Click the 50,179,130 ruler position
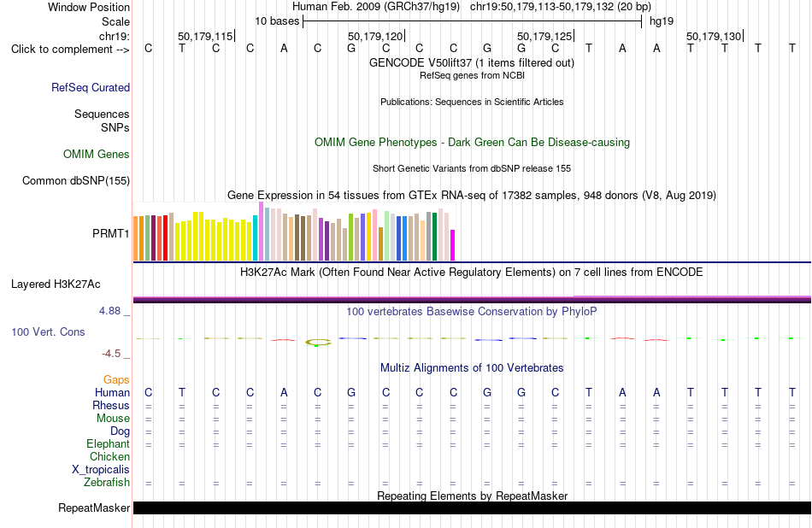 (x=714, y=36)
